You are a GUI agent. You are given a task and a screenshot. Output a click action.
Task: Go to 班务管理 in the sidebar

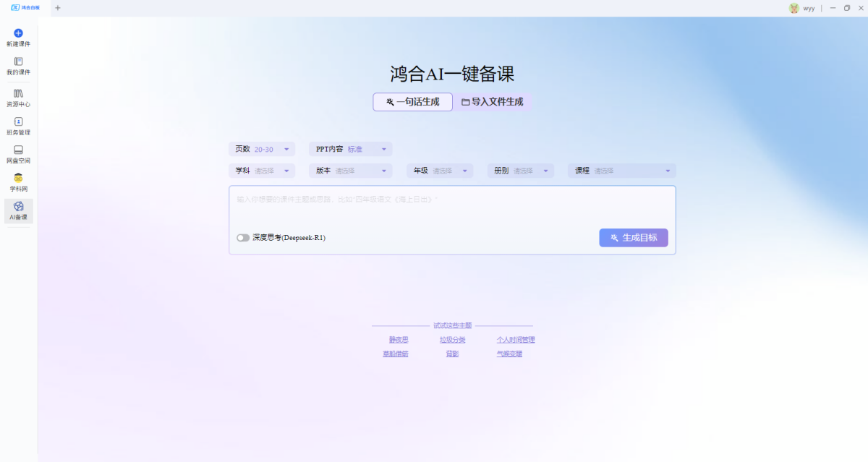click(x=18, y=122)
